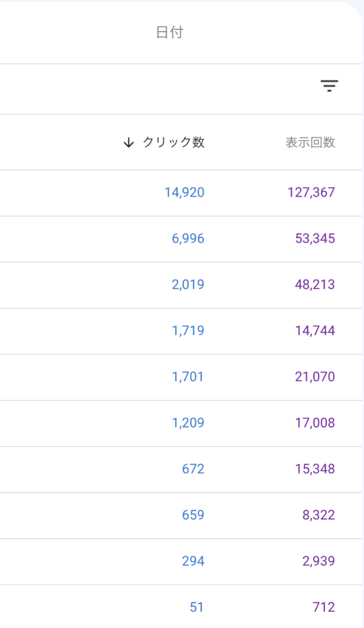Click the clicks value 2,019
The width and height of the screenshot is (364, 628).
[188, 284]
